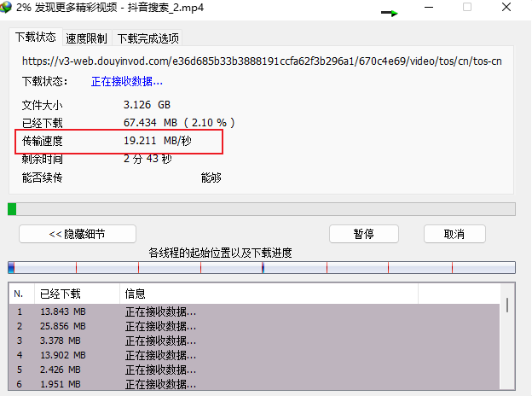Click the thread segment progress bar
The height and width of the screenshot is (396, 532).
[262, 268]
